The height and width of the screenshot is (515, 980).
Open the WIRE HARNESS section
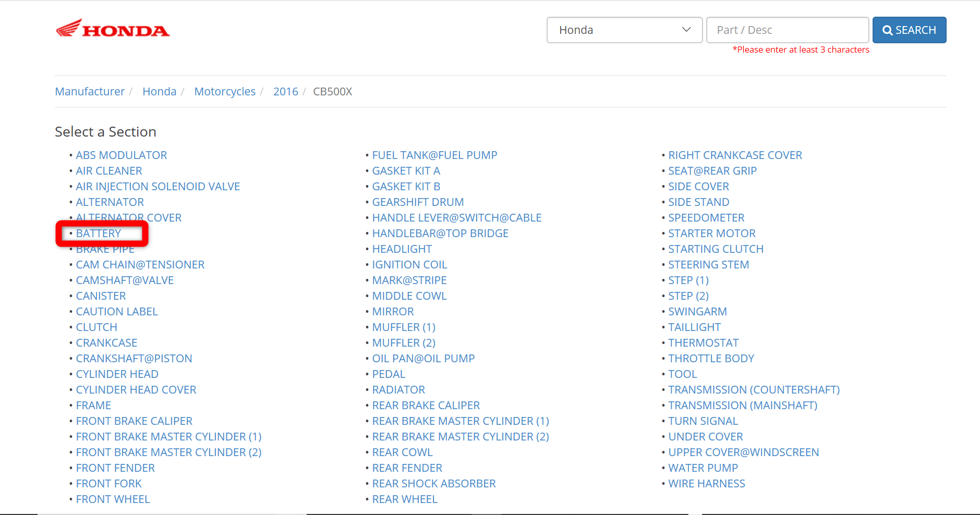tap(707, 484)
